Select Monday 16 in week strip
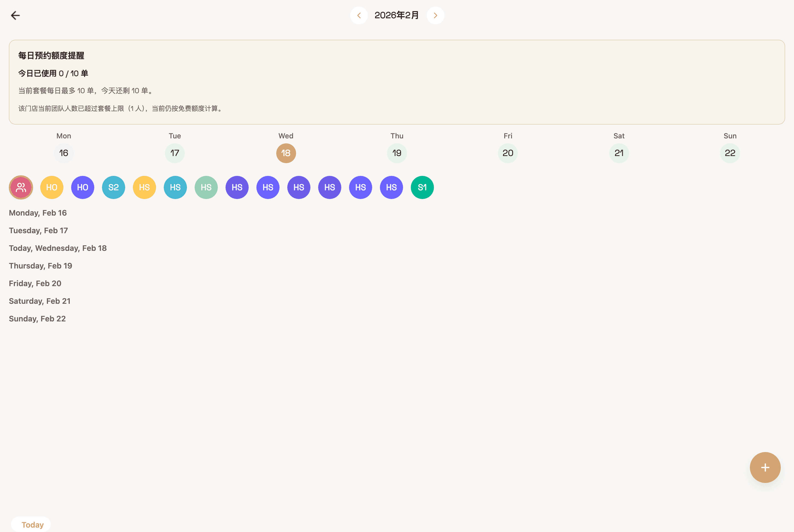794x532 pixels. [x=64, y=153]
